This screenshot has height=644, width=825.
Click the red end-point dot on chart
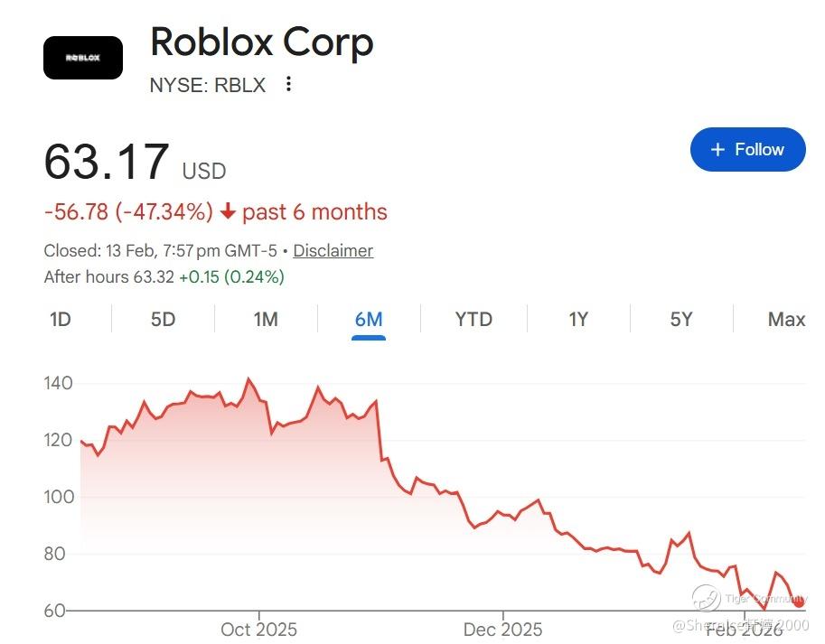pyautogui.click(x=799, y=602)
